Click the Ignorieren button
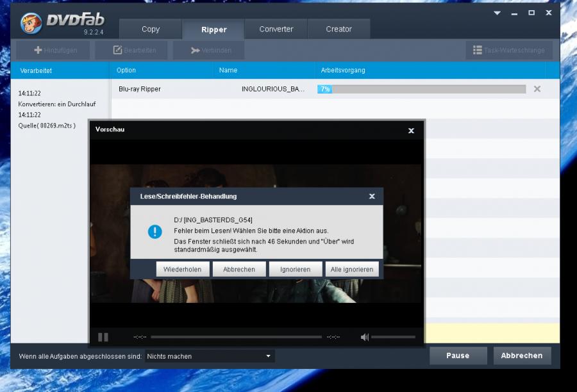Image resolution: width=577 pixels, height=392 pixels. (296, 269)
